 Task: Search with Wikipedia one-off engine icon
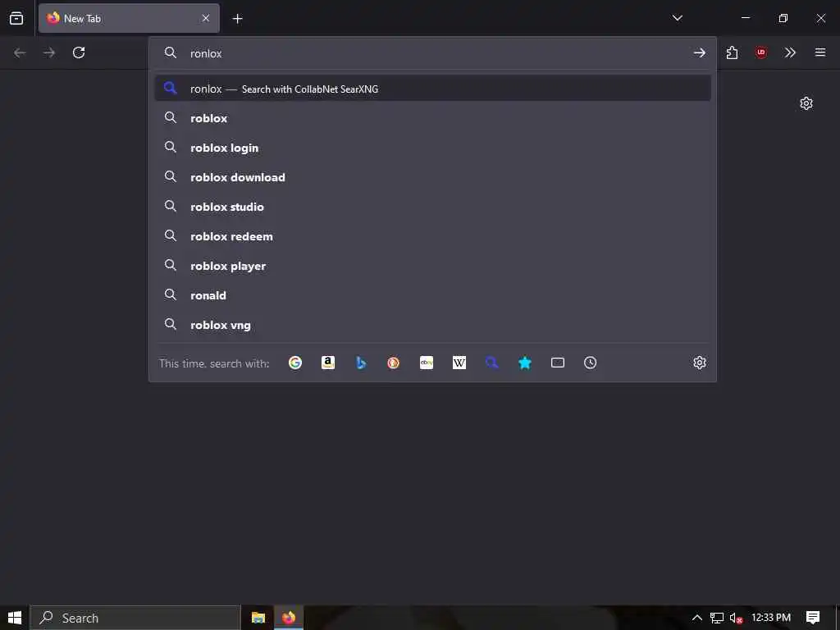click(459, 363)
